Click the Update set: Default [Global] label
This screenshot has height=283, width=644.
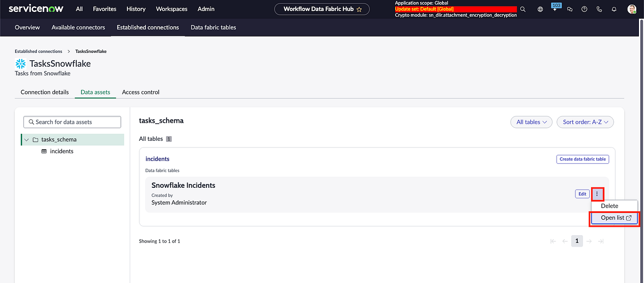(424, 9)
